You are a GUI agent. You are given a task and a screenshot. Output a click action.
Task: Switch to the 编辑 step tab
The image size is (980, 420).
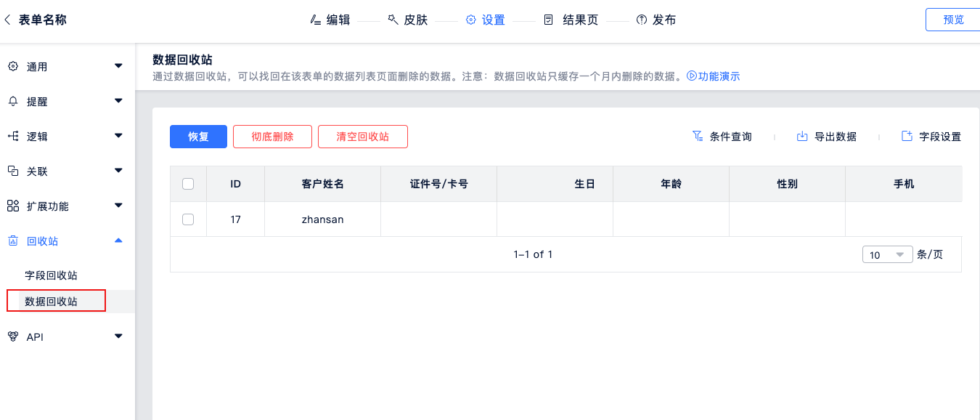click(330, 20)
